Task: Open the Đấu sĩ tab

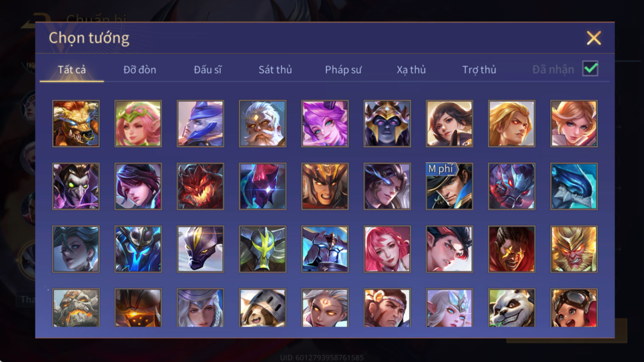Action: [207, 70]
